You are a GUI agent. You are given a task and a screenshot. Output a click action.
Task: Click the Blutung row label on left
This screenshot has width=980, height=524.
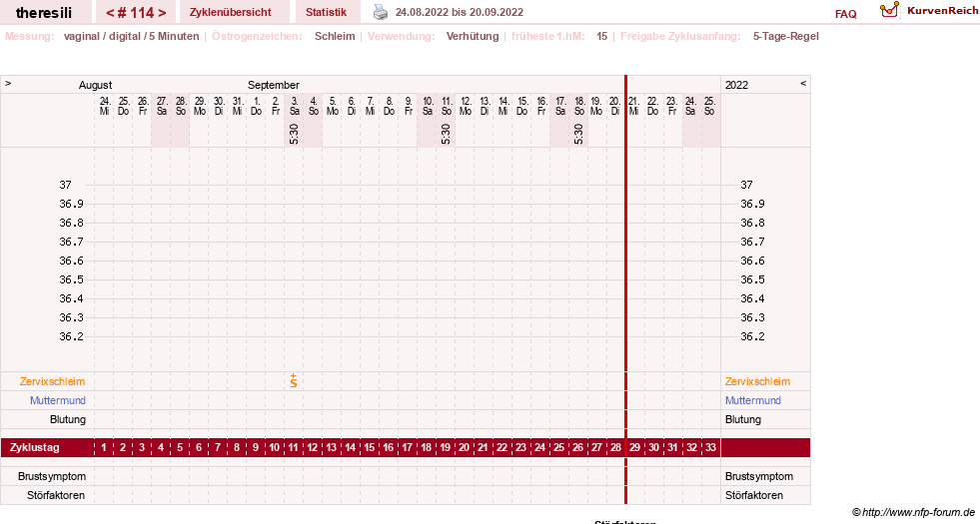coord(68,420)
